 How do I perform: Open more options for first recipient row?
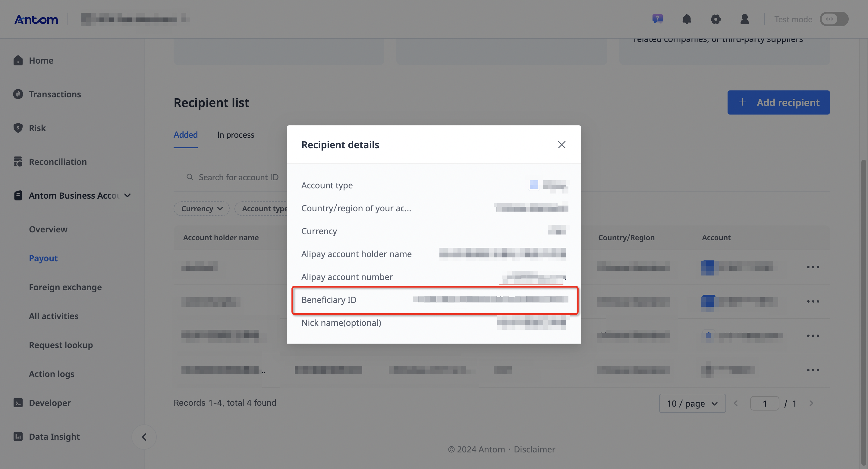click(813, 267)
